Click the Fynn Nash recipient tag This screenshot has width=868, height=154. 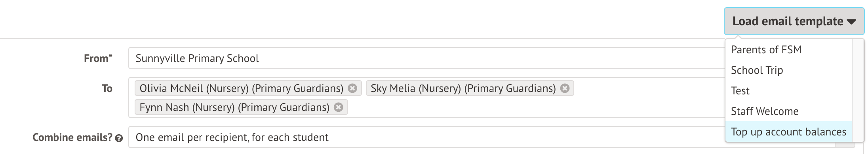[234, 107]
